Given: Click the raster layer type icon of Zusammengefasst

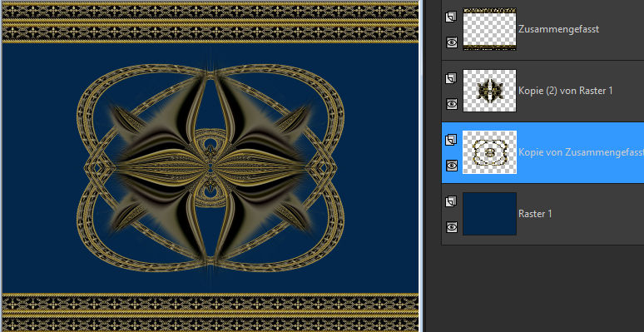Looking at the screenshot, I should [x=451, y=17].
